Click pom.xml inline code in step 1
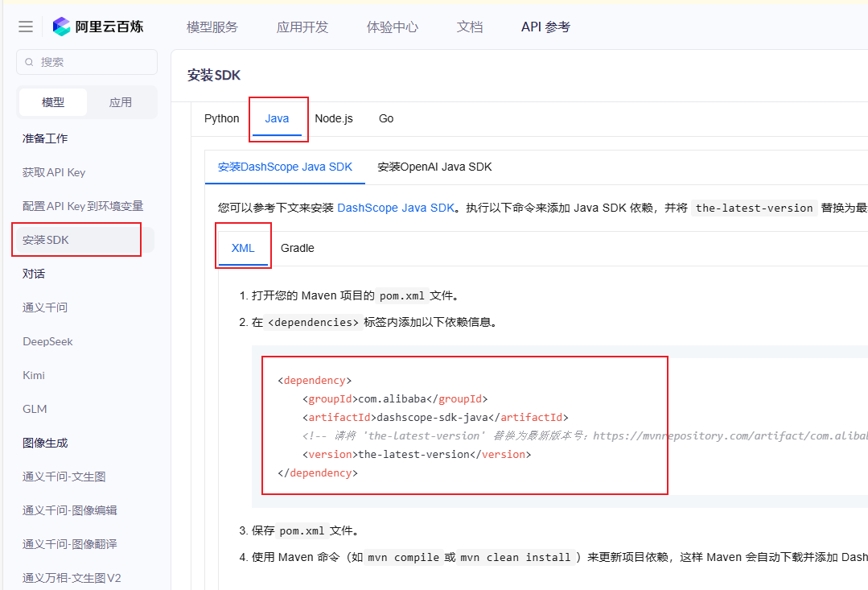 [x=402, y=296]
